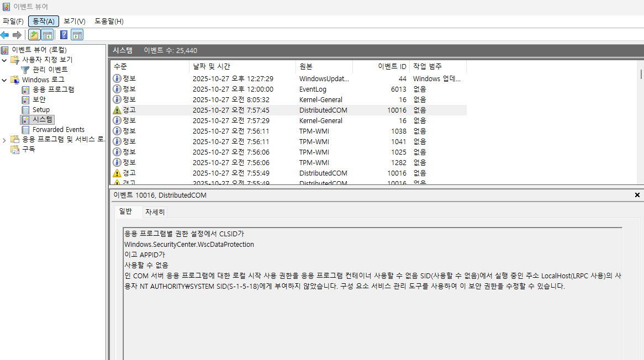The image size is (644, 360).
Task: Click info icon of EventLog row
Action: click(117, 89)
